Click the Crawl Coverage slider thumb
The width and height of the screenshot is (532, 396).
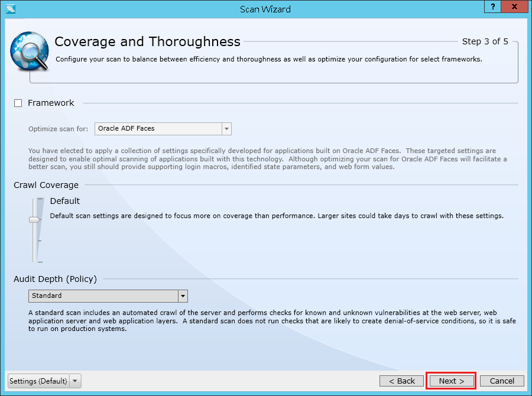35,220
